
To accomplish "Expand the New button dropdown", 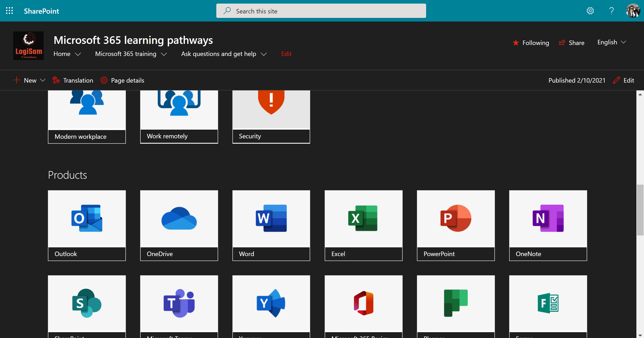I will (43, 80).
